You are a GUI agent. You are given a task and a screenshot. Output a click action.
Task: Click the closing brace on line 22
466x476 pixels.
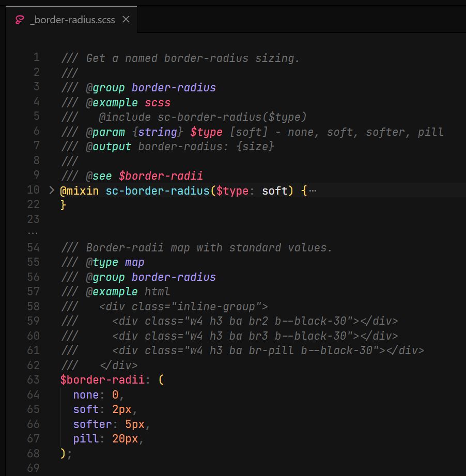[63, 205]
